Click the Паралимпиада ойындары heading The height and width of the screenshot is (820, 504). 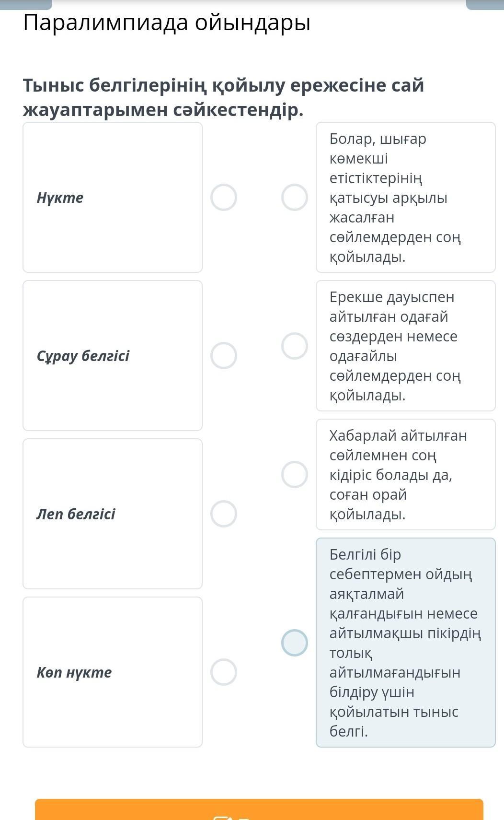167,23
